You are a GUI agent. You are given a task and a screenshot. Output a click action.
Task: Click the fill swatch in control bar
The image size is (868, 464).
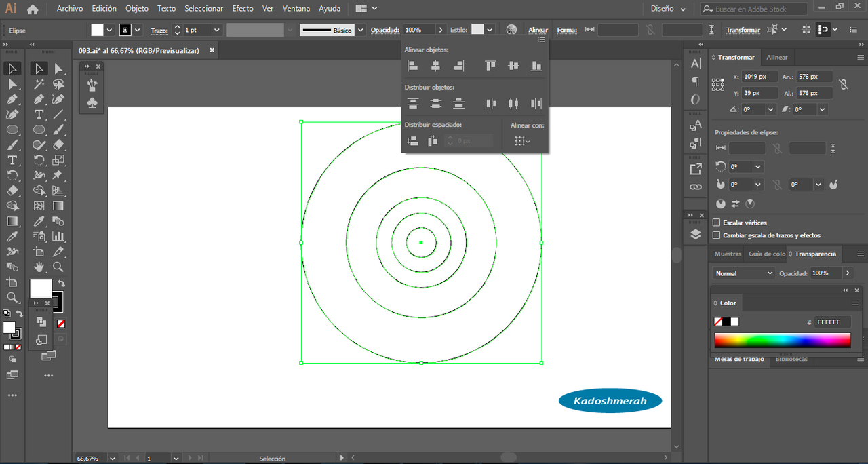click(x=98, y=30)
